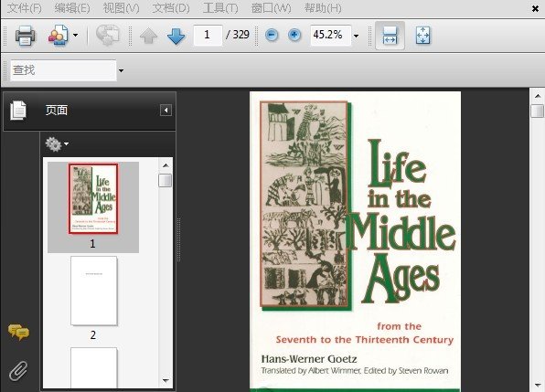
Task: Select the third page thumbnail
Action: [x=94, y=367]
